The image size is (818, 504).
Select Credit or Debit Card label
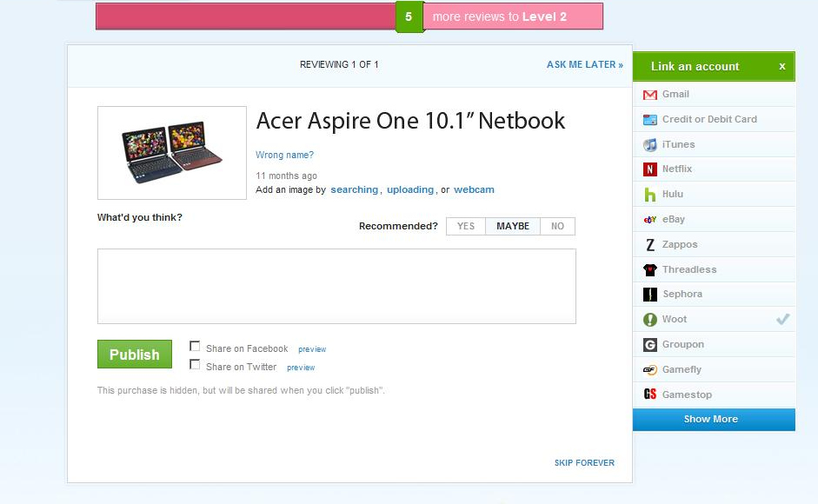tap(709, 119)
